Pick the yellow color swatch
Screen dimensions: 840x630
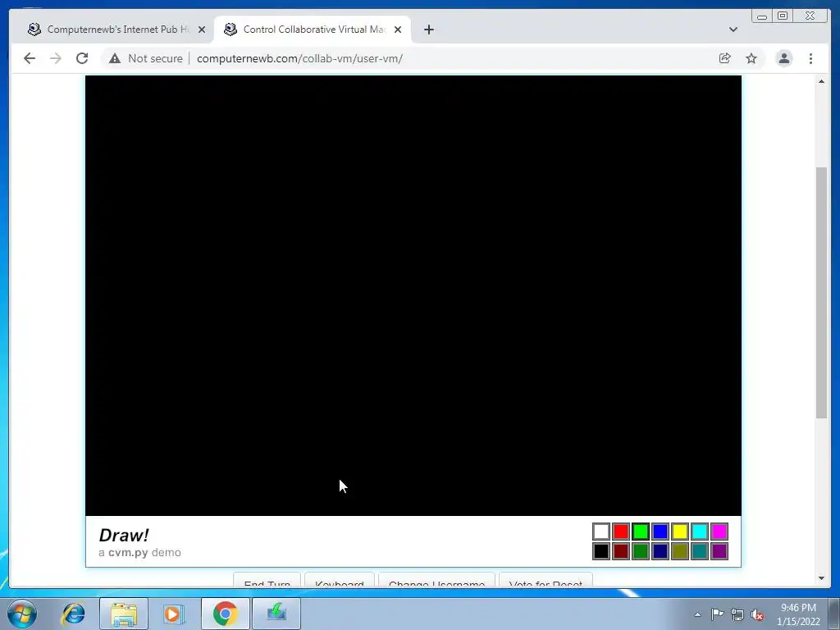tap(680, 532)
